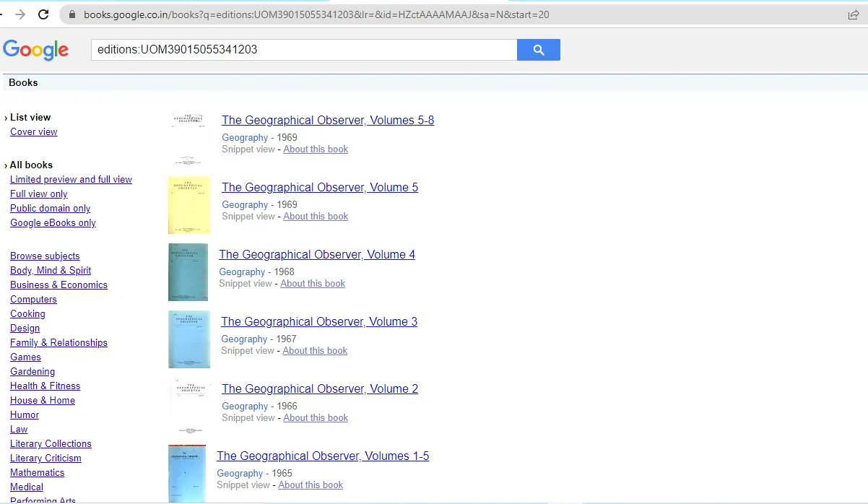Screen dimensions: 868x504
Task: Filter by Full view only
Action: (39, 194)
